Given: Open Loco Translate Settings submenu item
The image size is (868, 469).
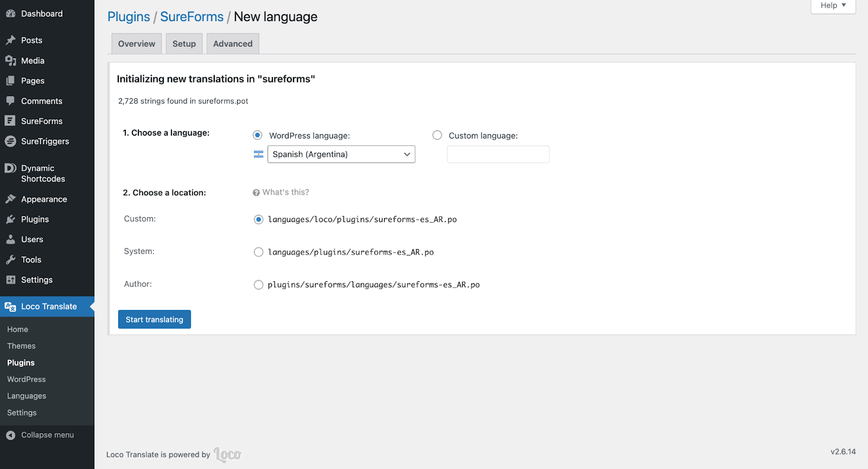Looking at the screenshot, I should [x=22, y=413].
